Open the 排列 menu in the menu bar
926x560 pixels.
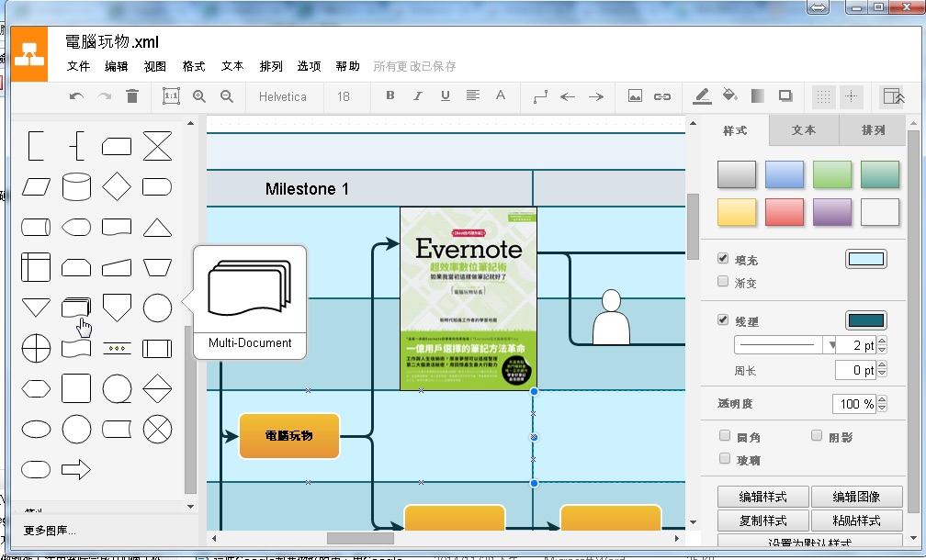pyautogui.click(x=271, y=66)
